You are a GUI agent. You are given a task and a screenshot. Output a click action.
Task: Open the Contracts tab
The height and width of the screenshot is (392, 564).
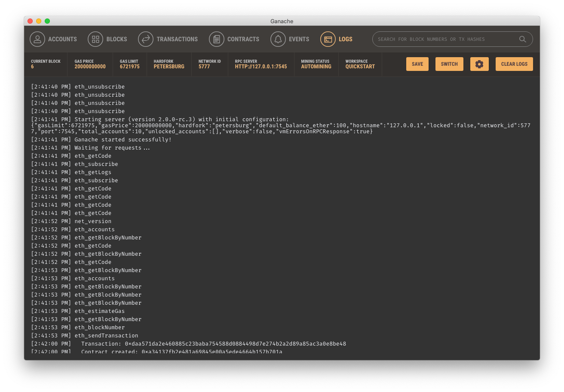(234, 39)
